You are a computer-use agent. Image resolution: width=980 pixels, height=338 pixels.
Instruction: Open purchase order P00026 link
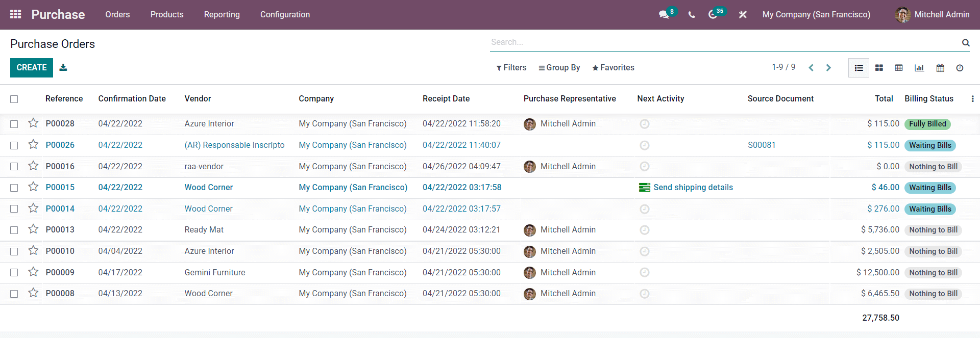[60, 145]
